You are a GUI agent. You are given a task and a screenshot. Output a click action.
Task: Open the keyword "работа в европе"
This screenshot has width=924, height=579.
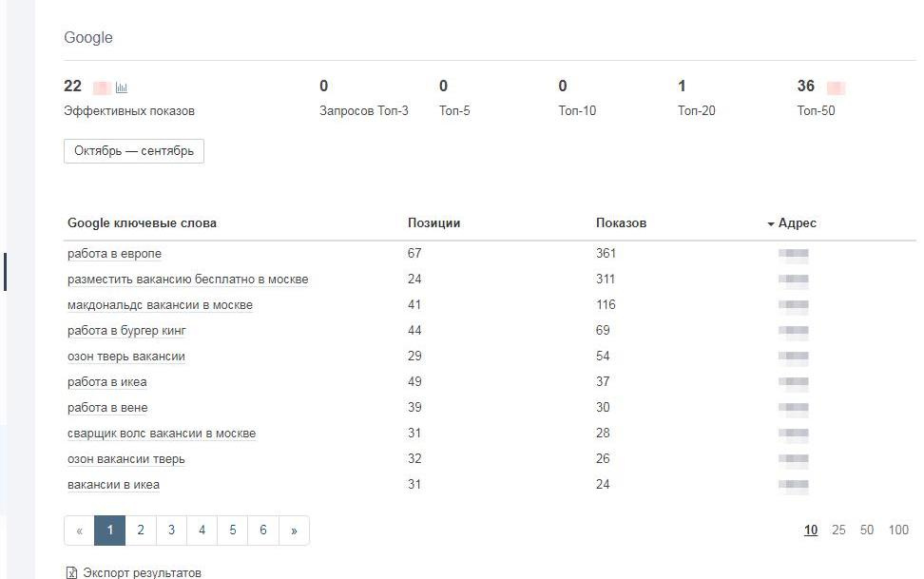pyautogui.click(x=114, y=254)
